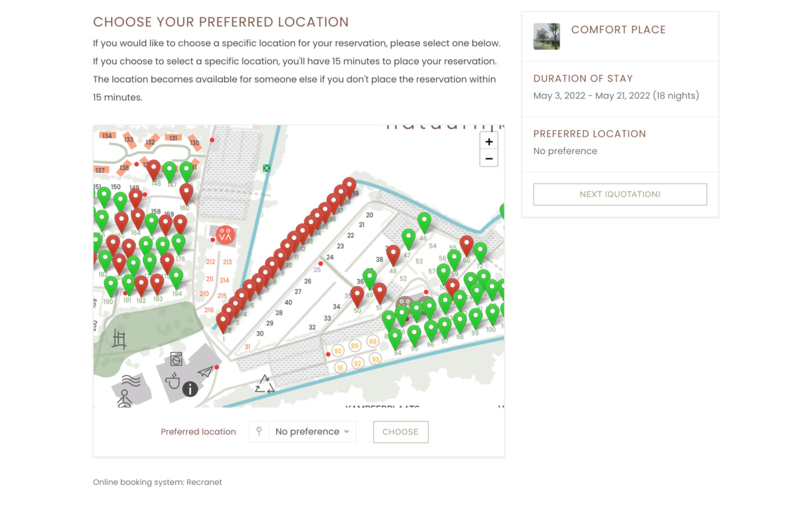Image resolution: width=812 pixels, height=508 pixels.
Task: Click the Comfort Place thumbnail image
Action: [547, 37]
